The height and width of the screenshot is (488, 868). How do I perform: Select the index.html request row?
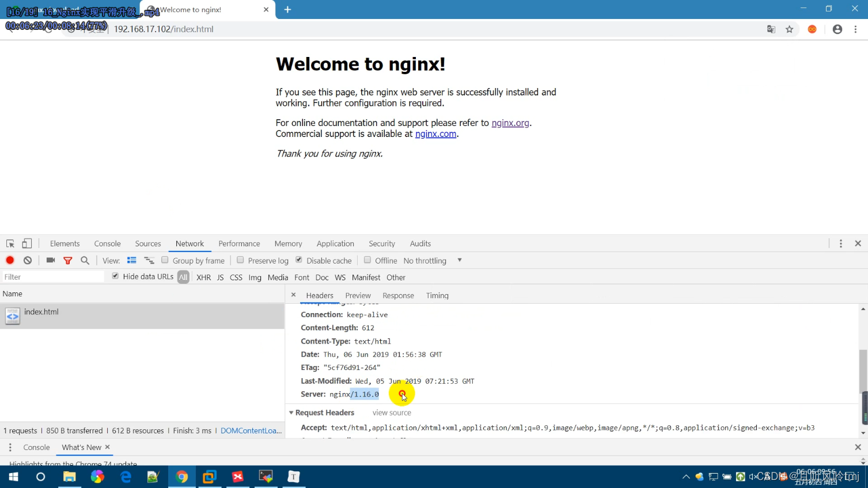pyautogui.click(x=142, y=316)
